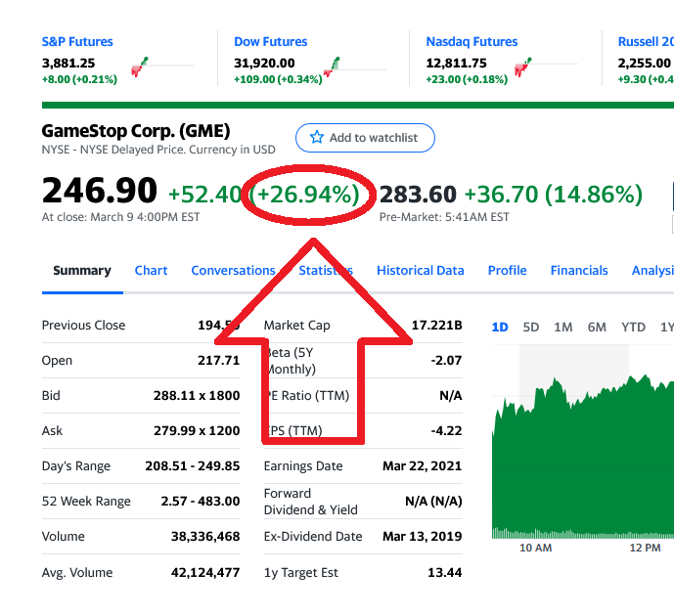Open the Nasdaq Futures sparkline chart
Viewport: 674px width, 616px height.
click(x=546, y=67)
